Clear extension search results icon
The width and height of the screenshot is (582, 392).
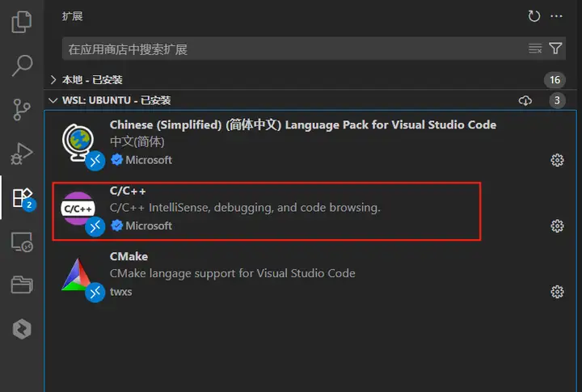pos(535,48)
